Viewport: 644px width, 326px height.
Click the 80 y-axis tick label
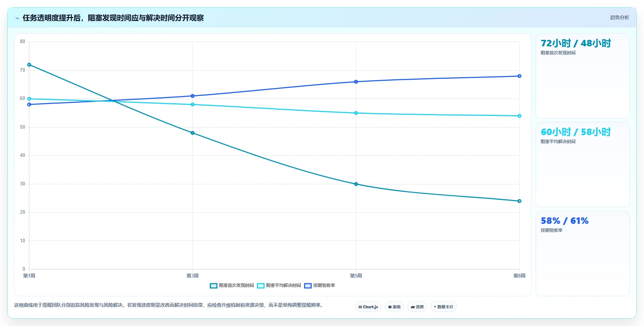coord(22,42)
